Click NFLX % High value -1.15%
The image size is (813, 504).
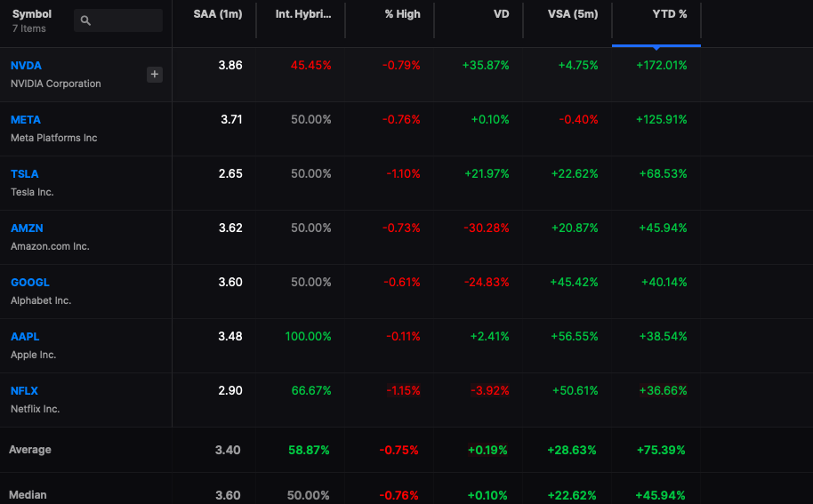click(404, 391)
